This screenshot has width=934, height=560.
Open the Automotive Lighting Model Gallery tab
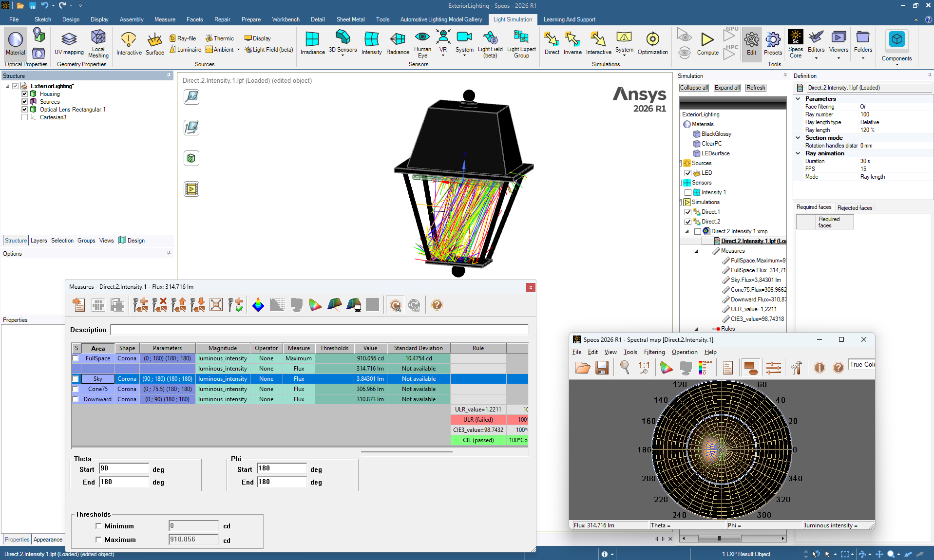coord(441,19)
